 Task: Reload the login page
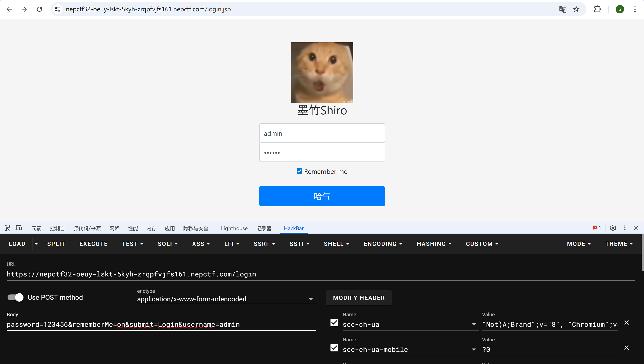tap(40, 9)
